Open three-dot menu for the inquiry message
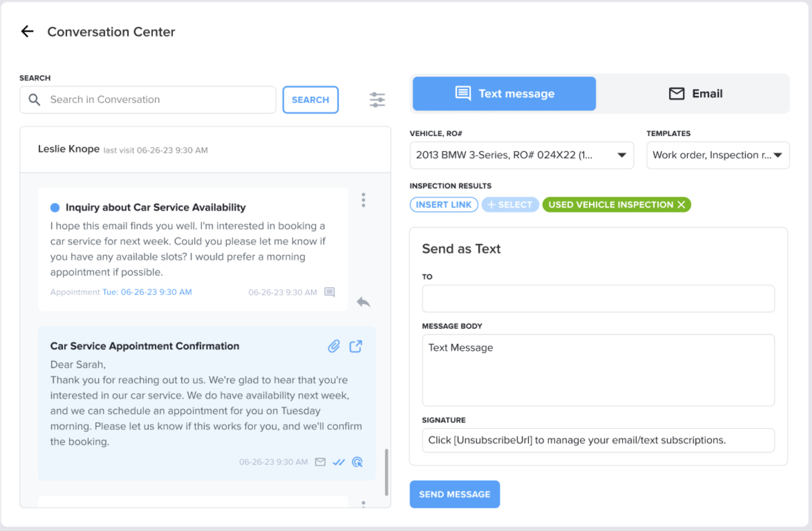This screenshot has width=812, height=531. tap(364, 200)
